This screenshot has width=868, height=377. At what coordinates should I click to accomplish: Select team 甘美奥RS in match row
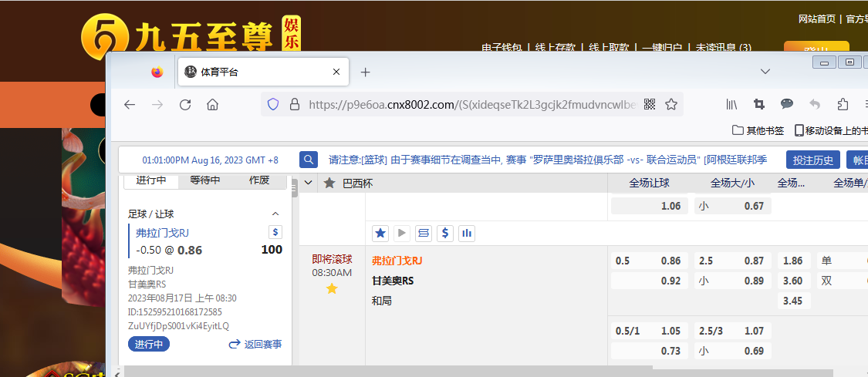click(393, 281)
